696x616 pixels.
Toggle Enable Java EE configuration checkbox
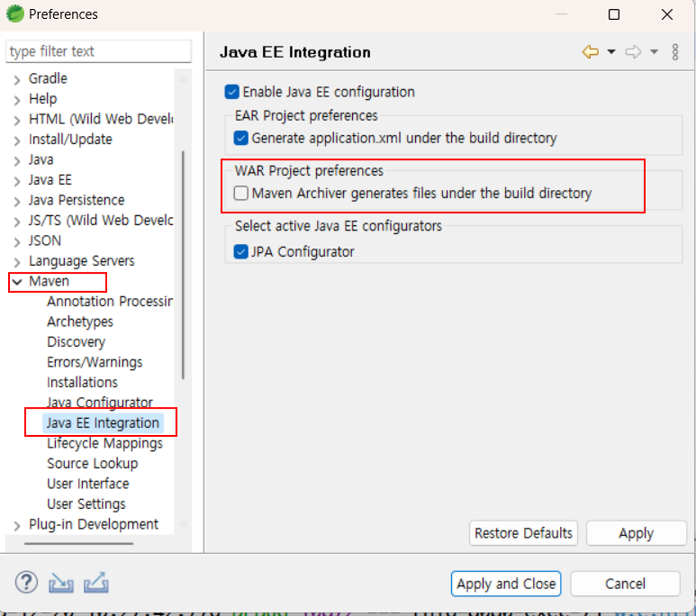[231, 92]
